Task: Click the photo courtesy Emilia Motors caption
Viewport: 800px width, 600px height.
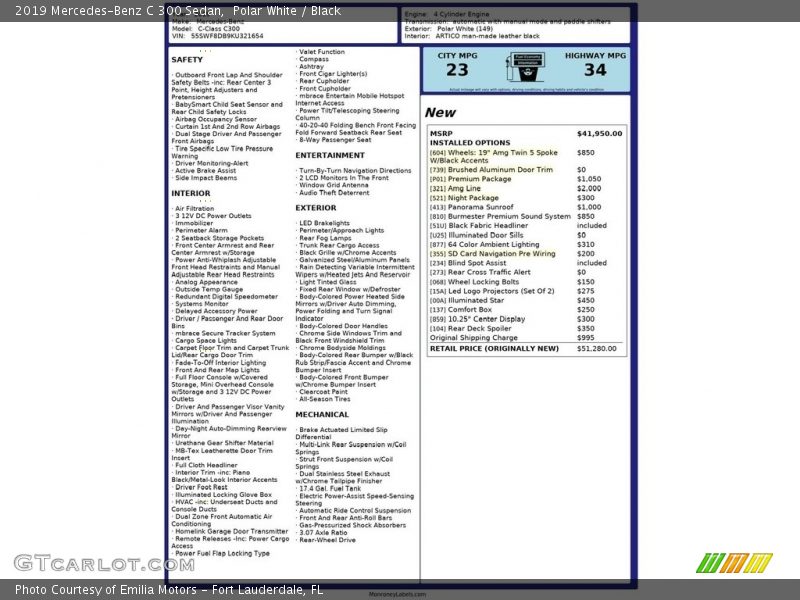Action: (169, 590)
